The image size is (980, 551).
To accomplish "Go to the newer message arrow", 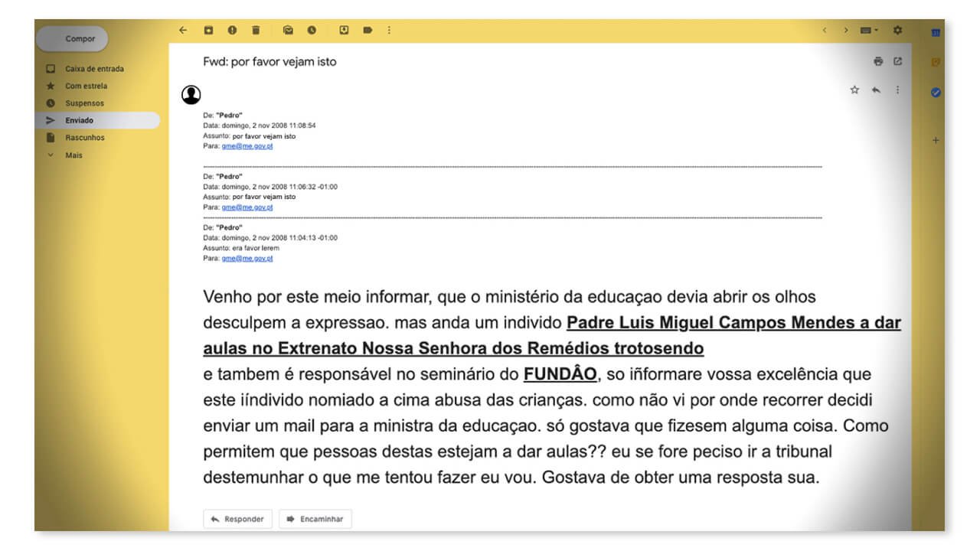I will (x=825, y=30).
